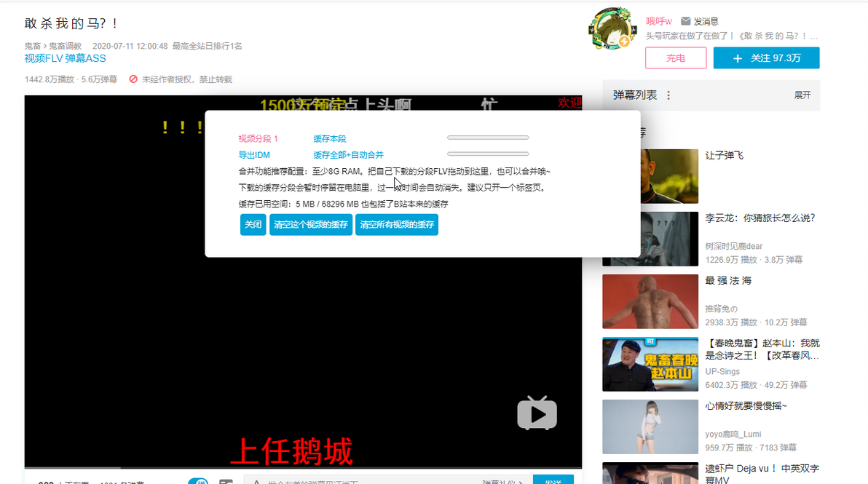Open the 鬼畜 category breadcrumb
868x484 pixels.
[33, 46]
